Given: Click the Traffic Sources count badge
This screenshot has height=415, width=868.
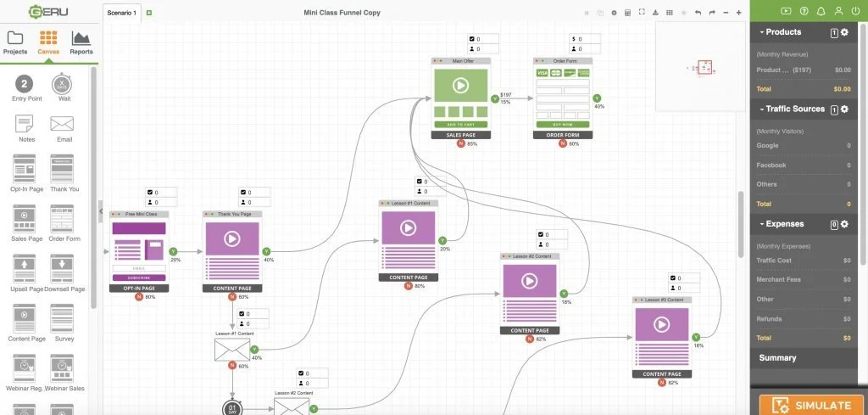Looking at the screenshot, I should [x=834, y=110].
